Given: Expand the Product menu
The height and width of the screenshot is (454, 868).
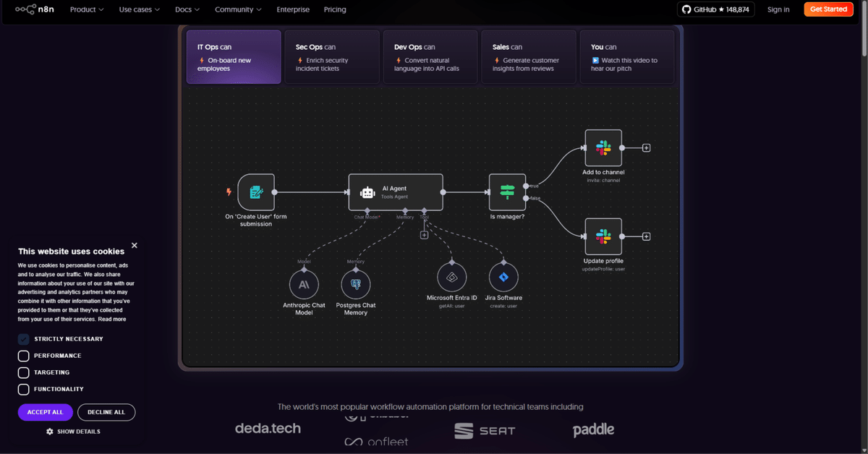Looking at the screenshot, I should click(x=87, y=9).
